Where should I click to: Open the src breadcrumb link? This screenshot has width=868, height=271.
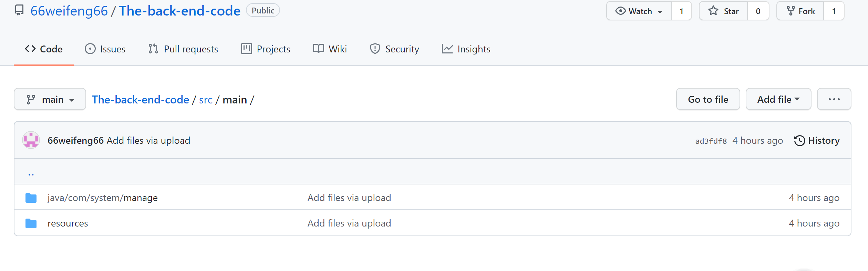[x=206, y=100]
